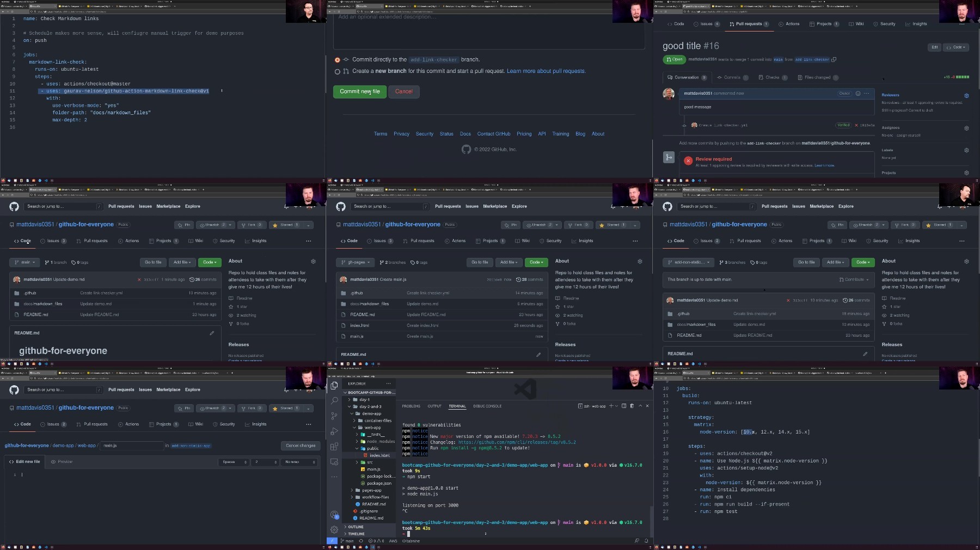980x550 pixels.
Task: Open index.html in VS Code explorer
Action: [x=379, y=455]
